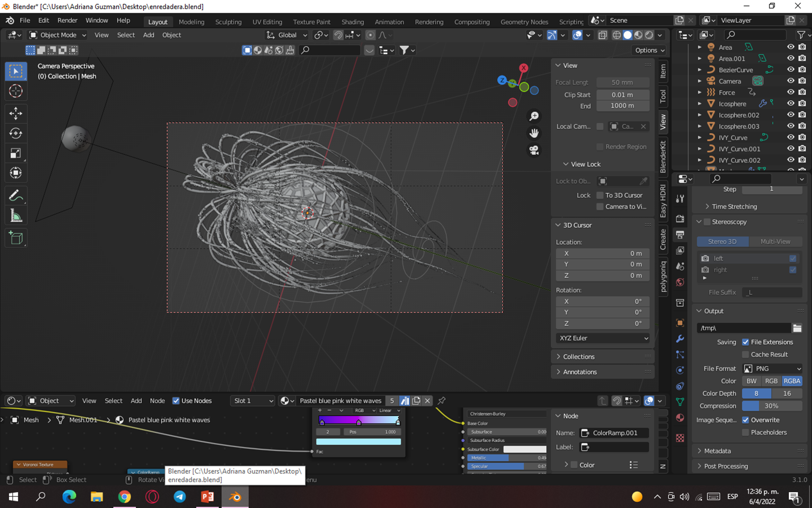
Task: Select the Measure tool
Action: click(16, 216)
